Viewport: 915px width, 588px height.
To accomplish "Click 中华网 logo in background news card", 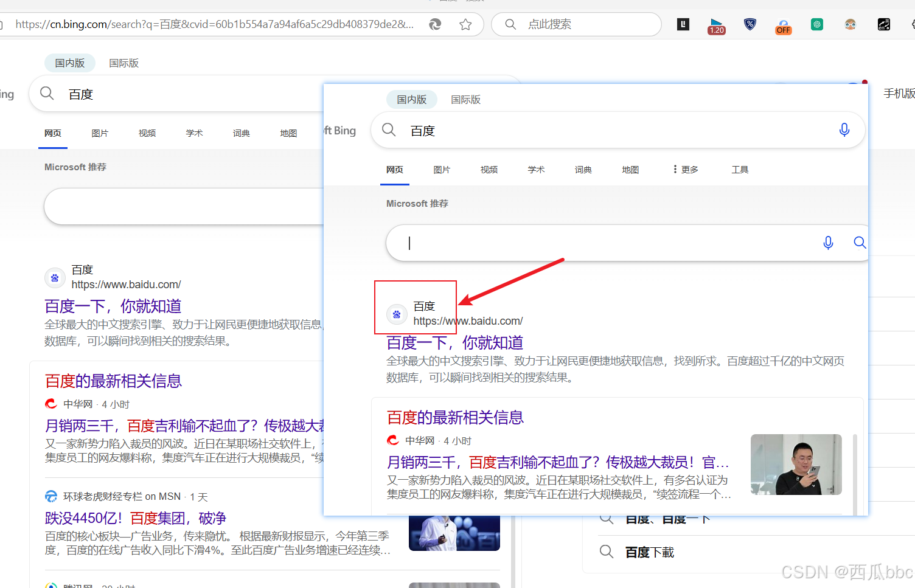I will coord(51,404).
